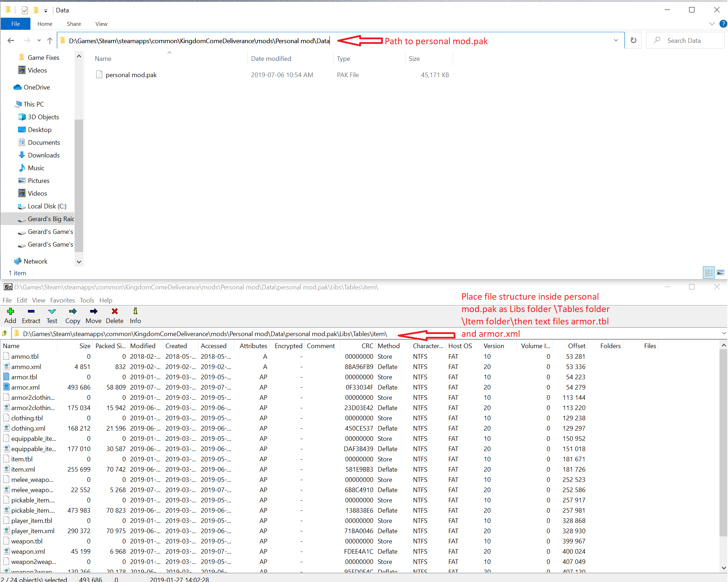
Task: Switch to large icons view in Explorer
Action: pos(720,273)
